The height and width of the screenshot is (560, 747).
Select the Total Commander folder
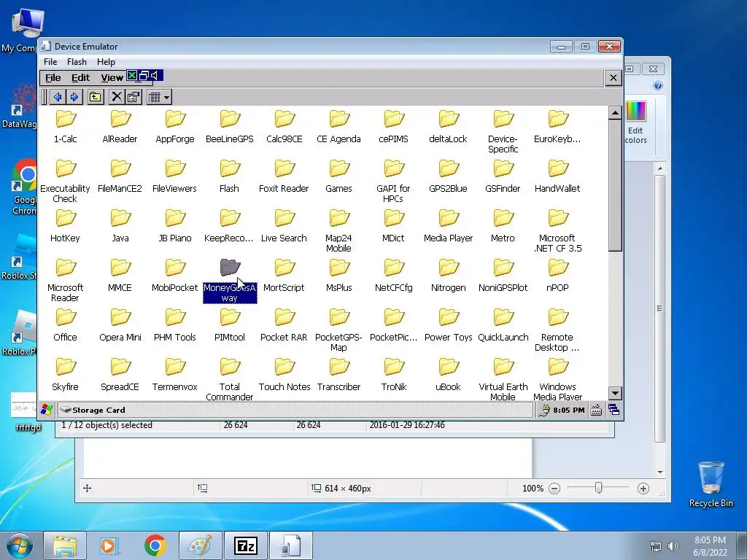pos(230,379)
